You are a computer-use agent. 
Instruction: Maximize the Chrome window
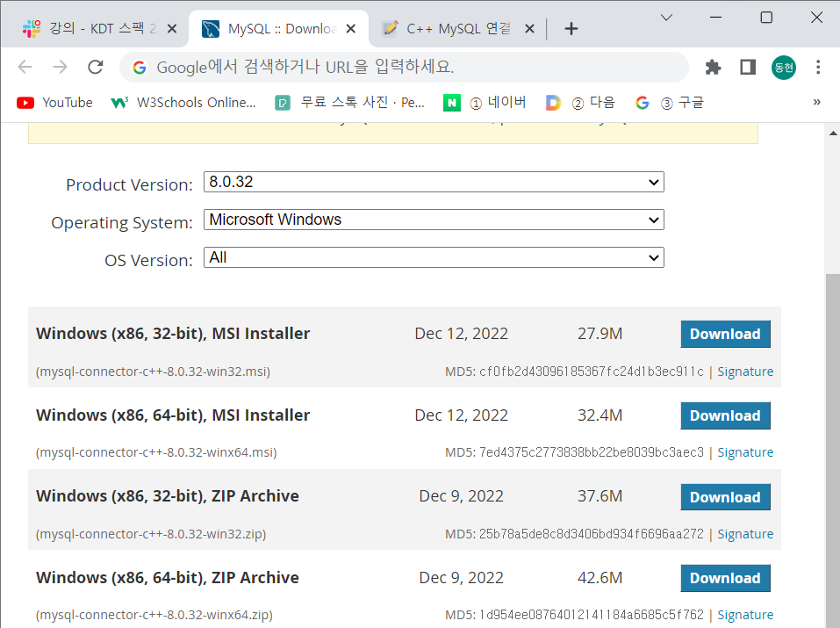(x=766, y=18)
